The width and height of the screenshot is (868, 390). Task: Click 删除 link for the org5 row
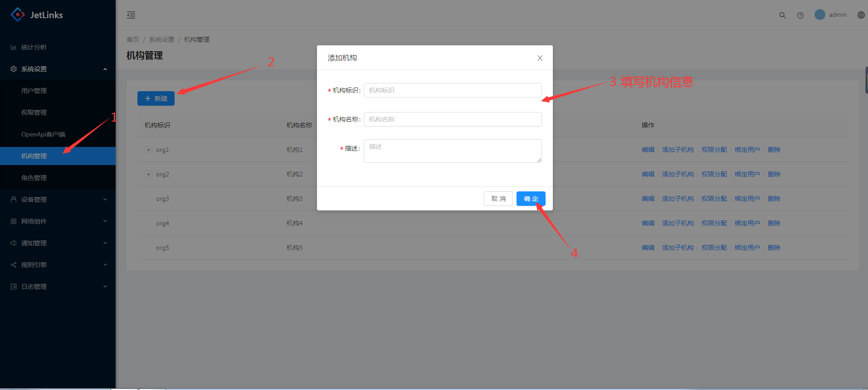point(774,248)
